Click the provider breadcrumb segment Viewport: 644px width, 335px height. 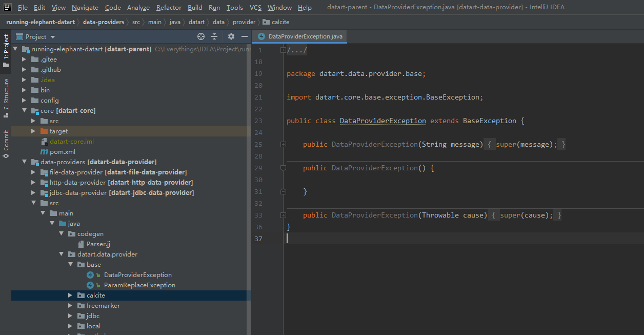[244, 22]
